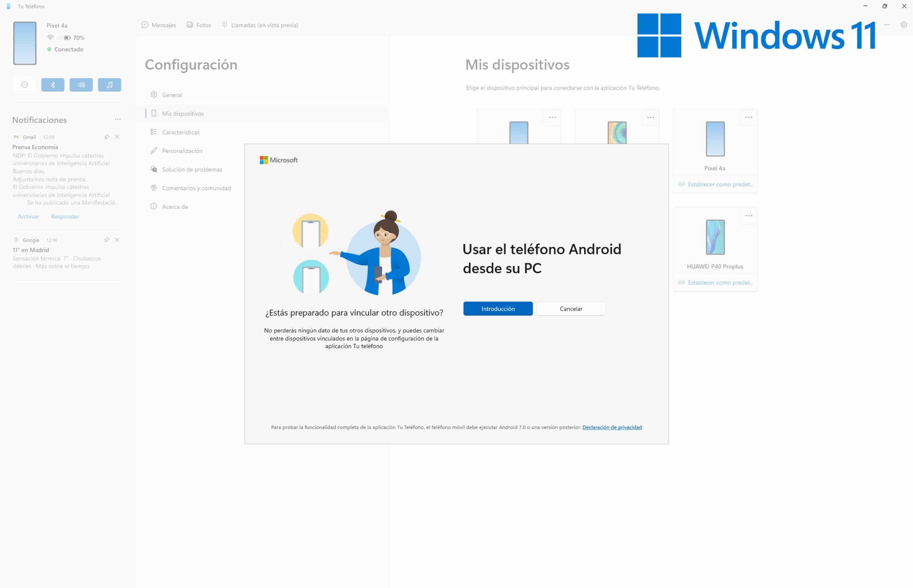Click the Acerca de info icon

(x=154, y=207)
